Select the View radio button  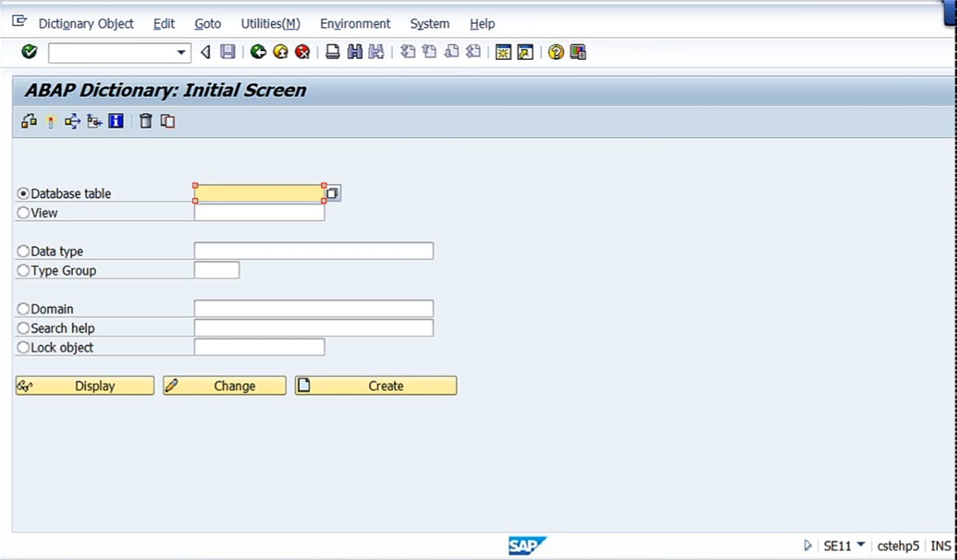23,213
